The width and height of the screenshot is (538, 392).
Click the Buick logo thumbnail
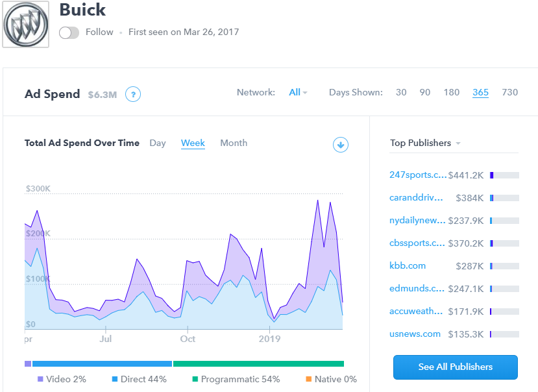[x=26, y=25]
